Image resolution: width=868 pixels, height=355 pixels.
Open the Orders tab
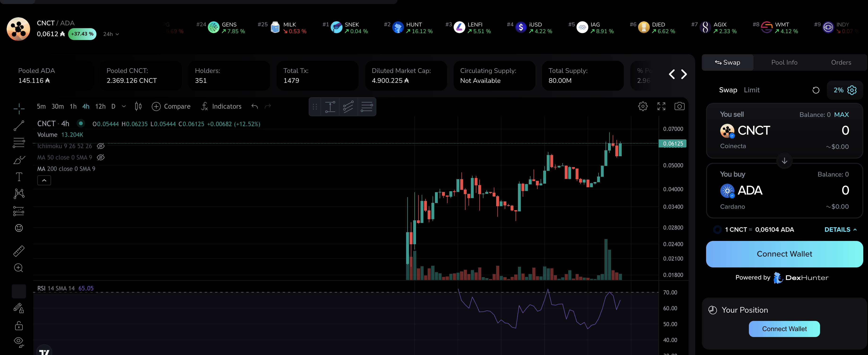[x=841, y=62]
